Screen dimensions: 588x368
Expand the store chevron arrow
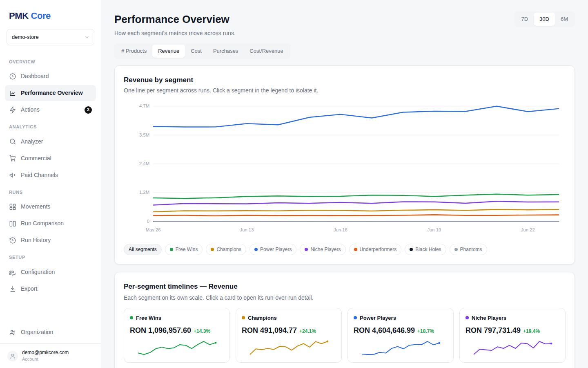[87, 37]
